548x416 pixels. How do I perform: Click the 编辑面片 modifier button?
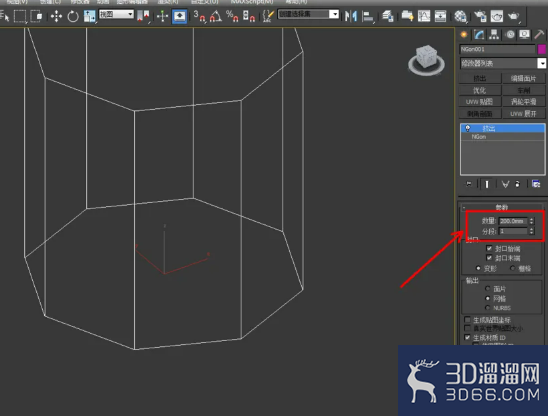[x=523, y=78]
